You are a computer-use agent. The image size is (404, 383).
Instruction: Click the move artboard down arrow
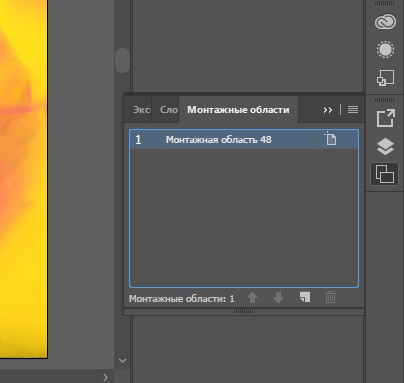point(278,297)
